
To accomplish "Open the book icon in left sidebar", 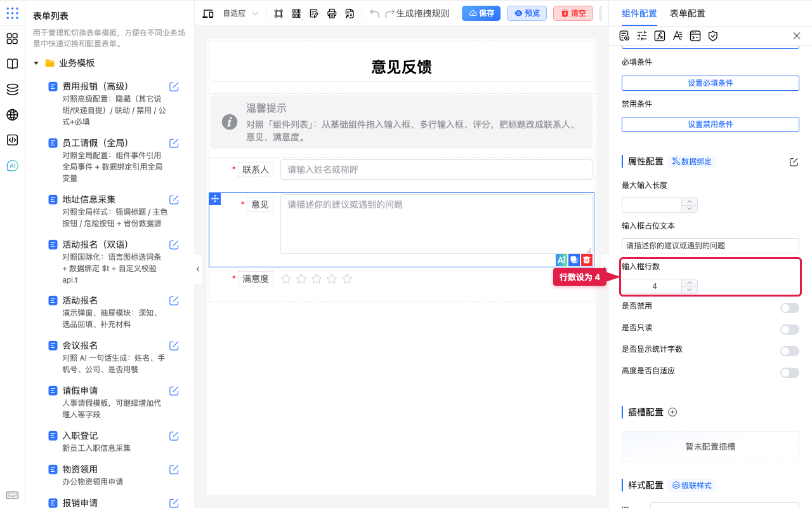I will coord(12,64).
